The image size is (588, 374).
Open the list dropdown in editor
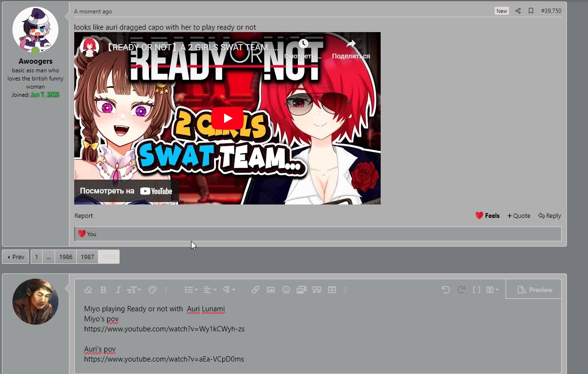click(x=191, y=290)
